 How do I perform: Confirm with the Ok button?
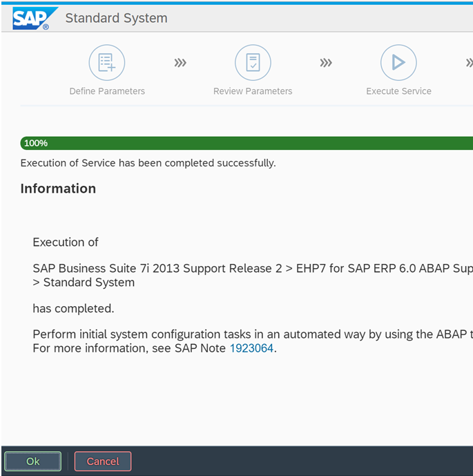tap(32, 461)
